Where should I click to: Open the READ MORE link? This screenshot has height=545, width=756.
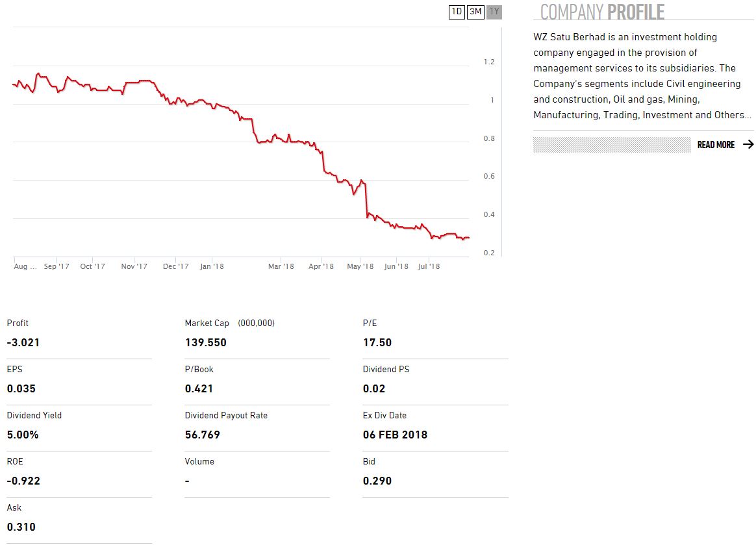[716, 145]
